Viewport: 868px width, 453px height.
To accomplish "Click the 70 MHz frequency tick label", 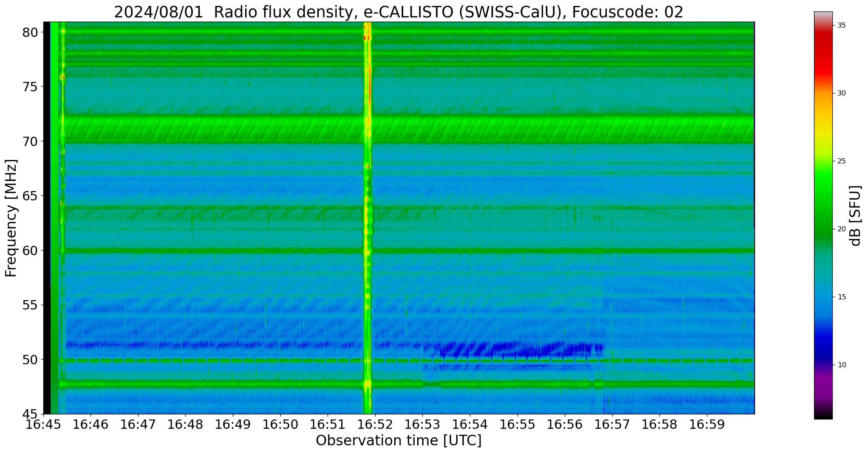I will point(30,141).
